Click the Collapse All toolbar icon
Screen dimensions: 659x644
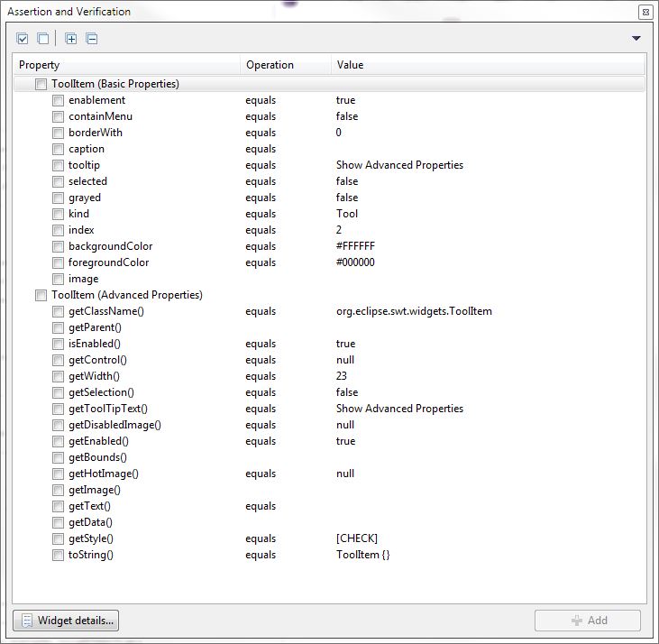click(x=91, y=39)
